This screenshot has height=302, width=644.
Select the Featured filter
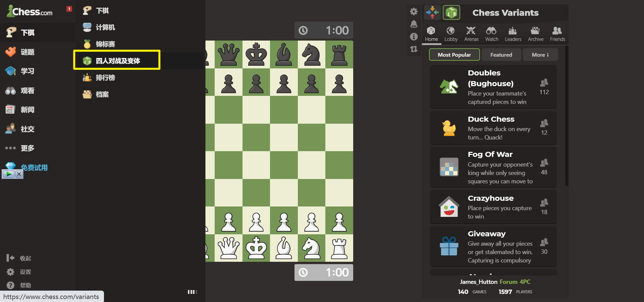tap(501, 55)
